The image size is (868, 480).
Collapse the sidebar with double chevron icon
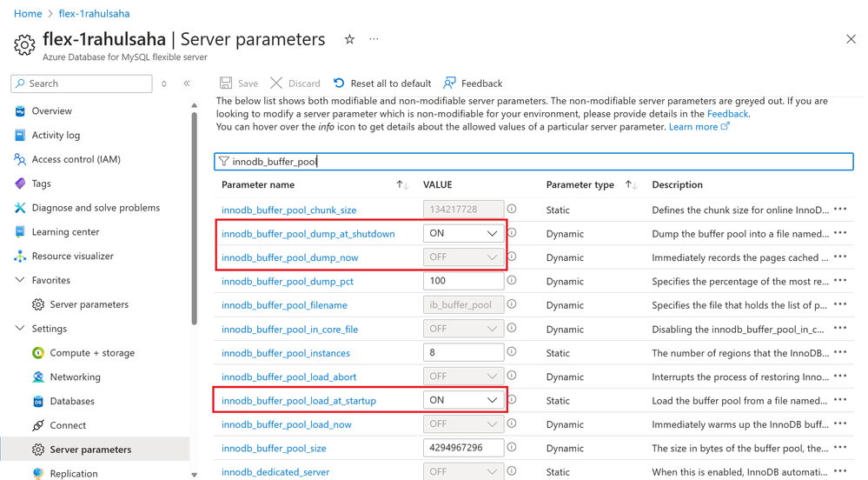[187, 83]
